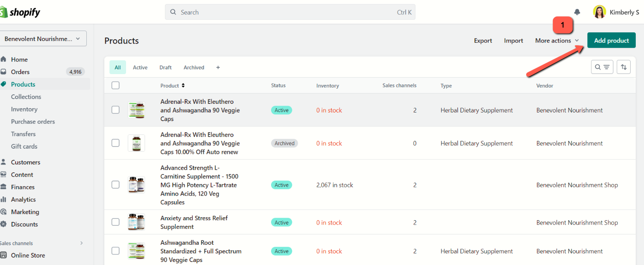Switch to the Active tab
The height and width of the screenshot is (265, 644).
pyautogui.click(x=140, y=68)
